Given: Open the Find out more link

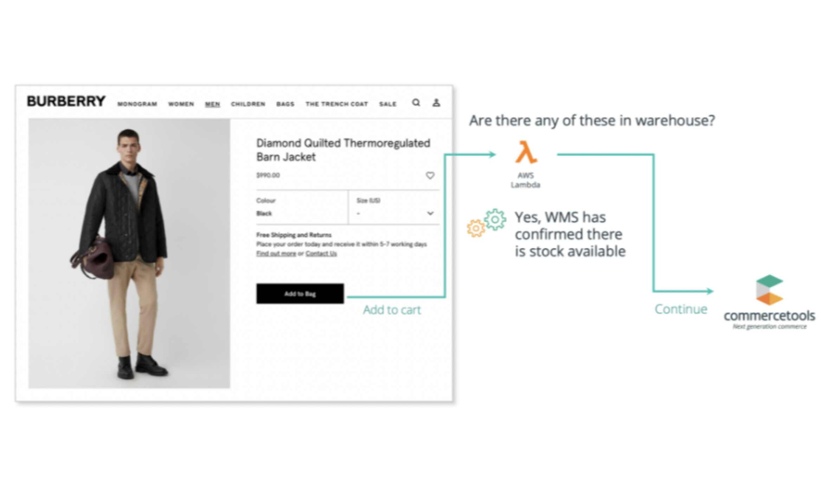Looking at the screenshot, I should (x=276, y=253).
